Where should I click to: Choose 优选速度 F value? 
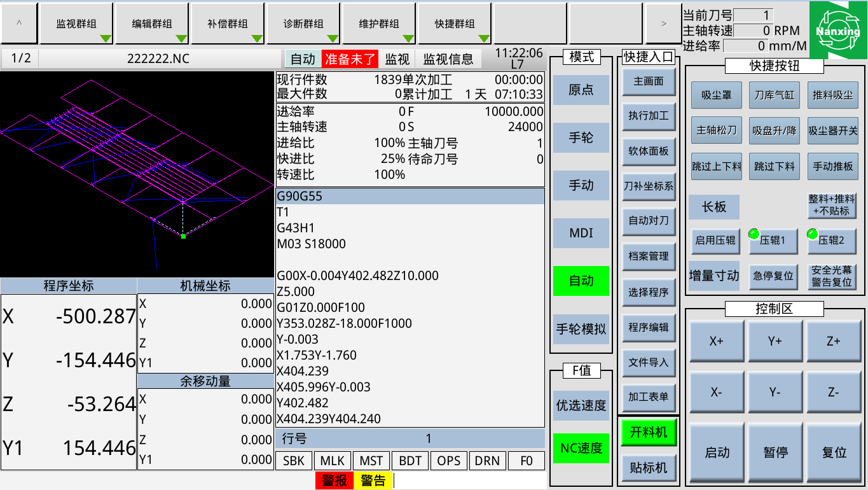click(581, 405)
